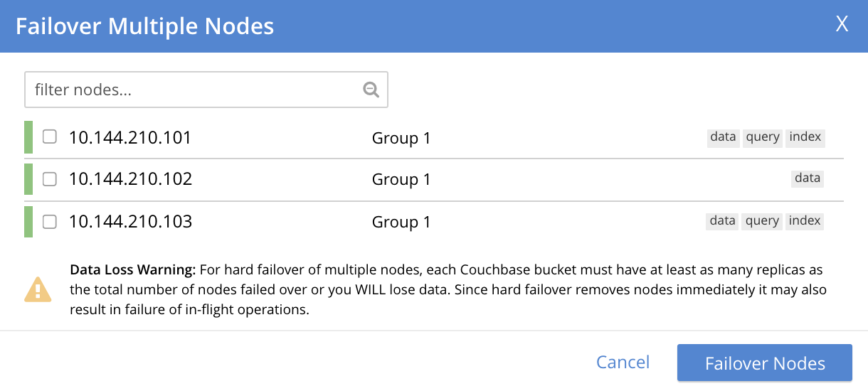Click the data tag on node 10.144.210.102
Viewport: 868px width, 391px height.
pyautogui.click(x=808, y=178)
